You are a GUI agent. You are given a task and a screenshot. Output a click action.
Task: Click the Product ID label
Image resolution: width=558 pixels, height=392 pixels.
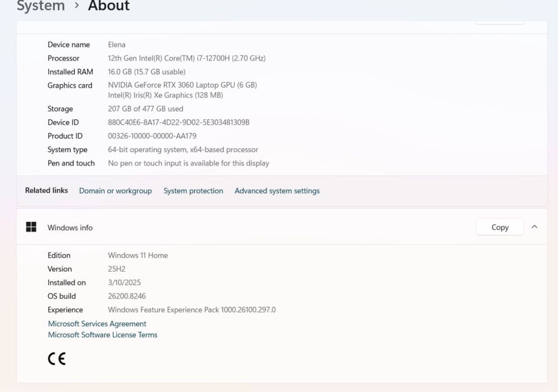[65, 136]
